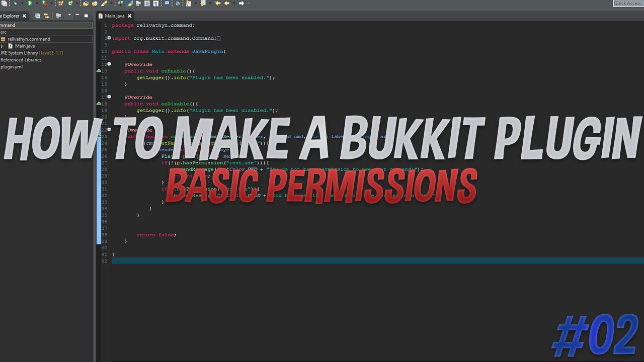Run the program with the green Run button
Image resolution: width=644 pixels, height=362 pixels.
pos(30,3)
